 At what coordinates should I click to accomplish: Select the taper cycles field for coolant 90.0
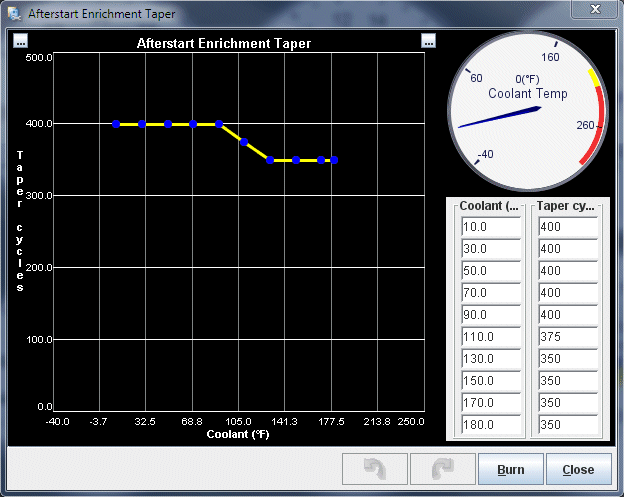tap(568, 315)
